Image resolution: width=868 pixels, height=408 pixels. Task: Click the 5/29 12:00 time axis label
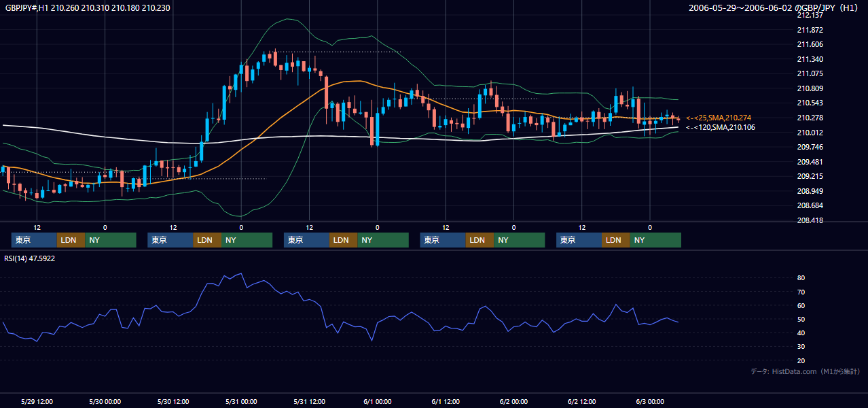click(x=37, y=401)
